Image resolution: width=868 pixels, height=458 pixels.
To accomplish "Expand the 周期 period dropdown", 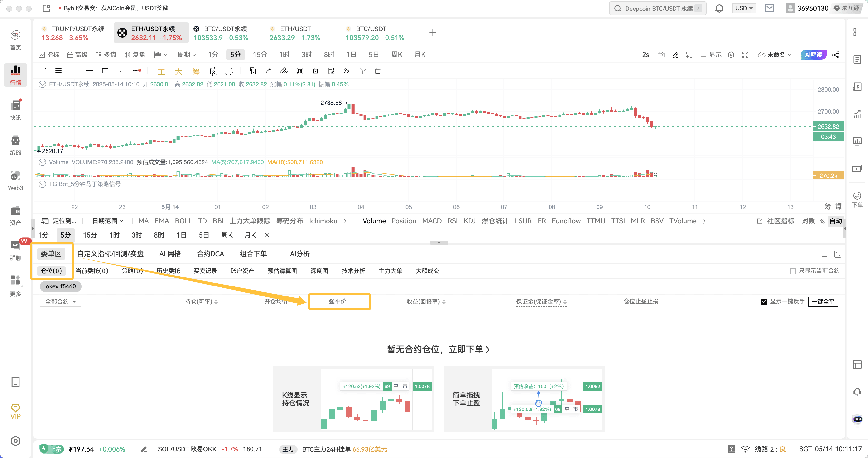I will pos(187,55).
